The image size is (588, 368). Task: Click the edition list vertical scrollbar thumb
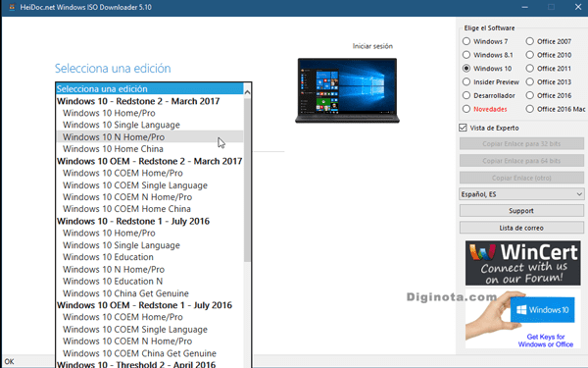(247, 180)
